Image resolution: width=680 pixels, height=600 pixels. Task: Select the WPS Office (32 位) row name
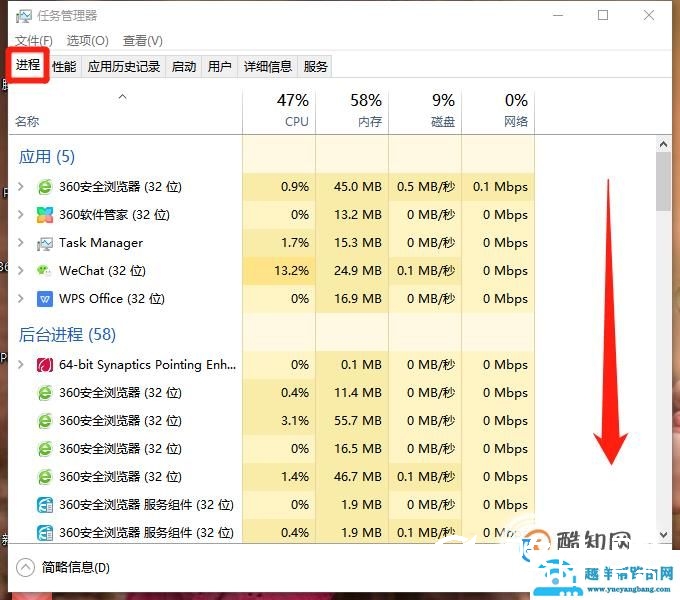click(112, 299)
